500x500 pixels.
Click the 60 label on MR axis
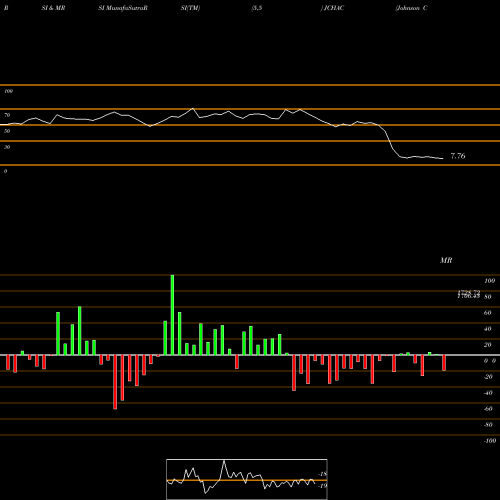[488, 313]
